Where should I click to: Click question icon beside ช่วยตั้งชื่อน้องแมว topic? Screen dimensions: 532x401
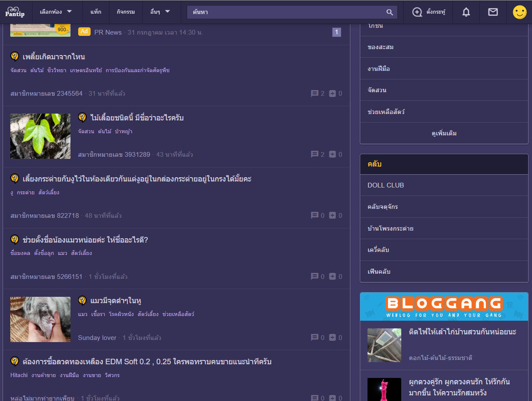(15, 240)
